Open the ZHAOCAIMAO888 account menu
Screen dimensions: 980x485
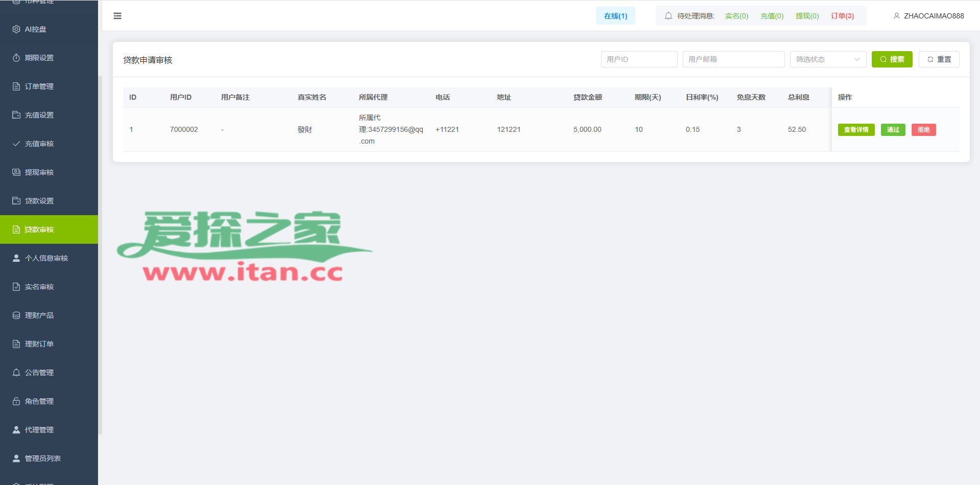(934, 16)
